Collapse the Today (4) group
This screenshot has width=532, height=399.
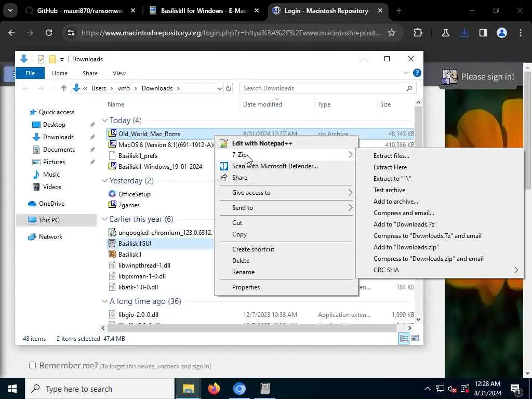[104, 121]
